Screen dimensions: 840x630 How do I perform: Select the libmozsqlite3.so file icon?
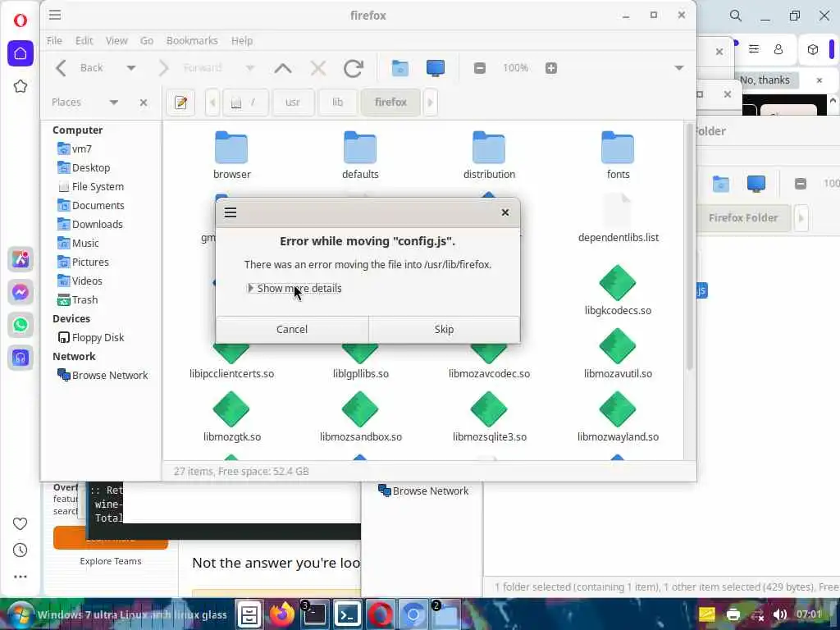[489, 409]
